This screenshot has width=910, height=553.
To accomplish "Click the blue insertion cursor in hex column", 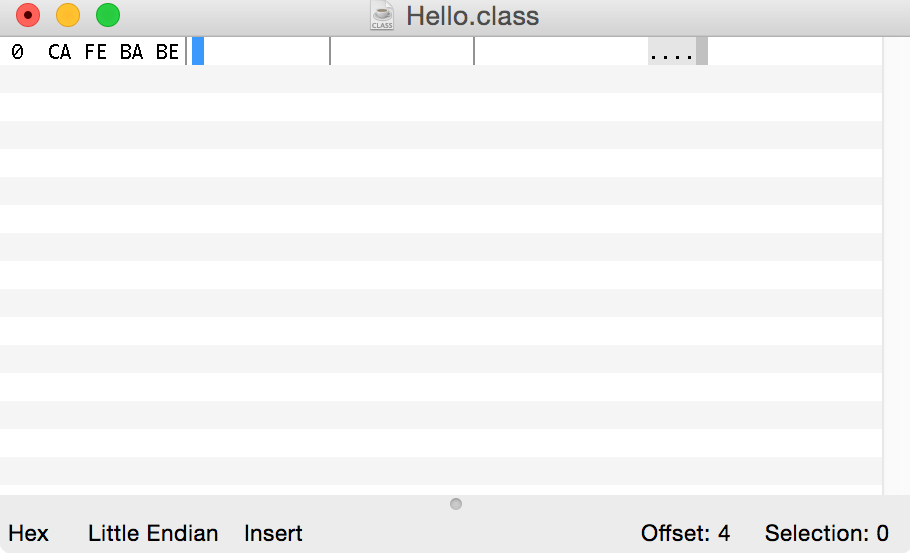I will pyautogui.click(x=198, y=52).
